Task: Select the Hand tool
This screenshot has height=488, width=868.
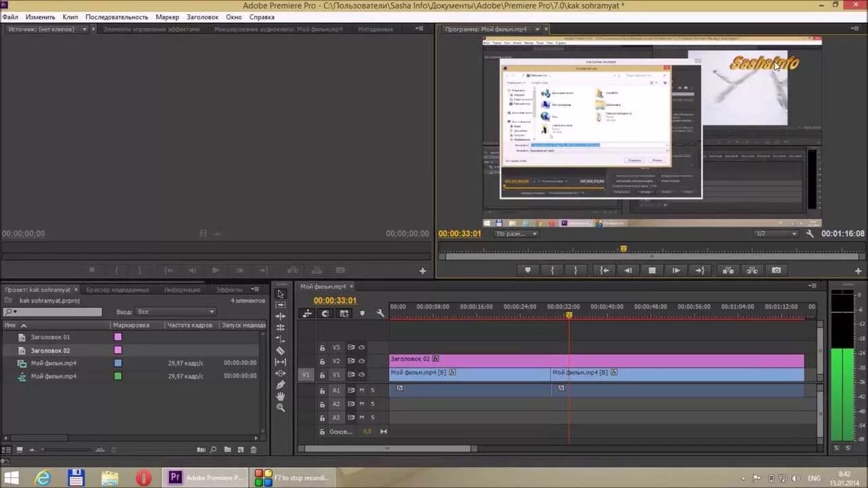Action: point(281,396)
